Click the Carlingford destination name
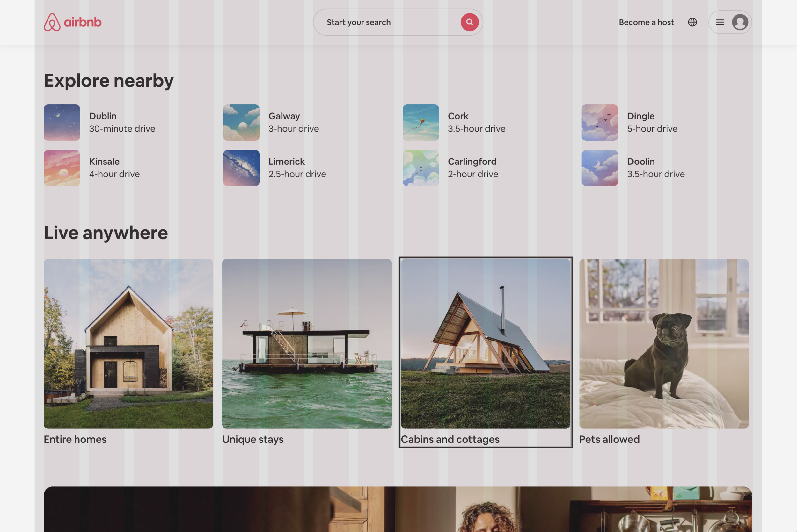Viewport: 797px width, 532px height. (472, 162)
